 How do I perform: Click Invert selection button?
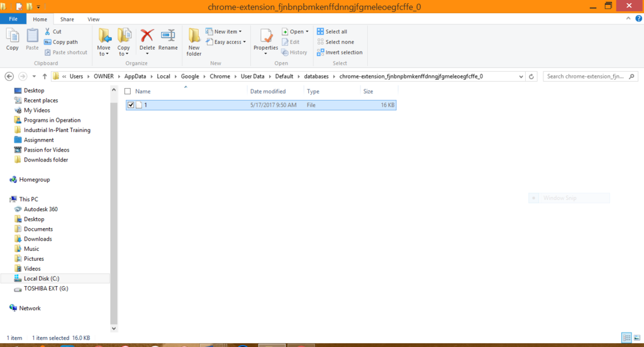point(340,52)
